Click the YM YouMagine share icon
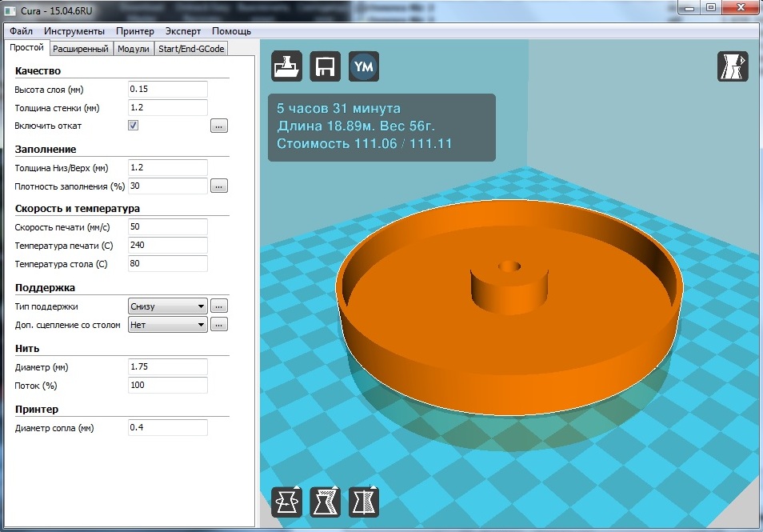The width and height of the screenshot is (763, 532). (364, 66)
